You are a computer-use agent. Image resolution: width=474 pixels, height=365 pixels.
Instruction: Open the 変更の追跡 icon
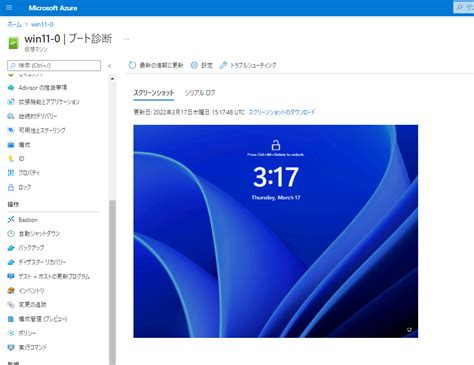tap(11, 305)
